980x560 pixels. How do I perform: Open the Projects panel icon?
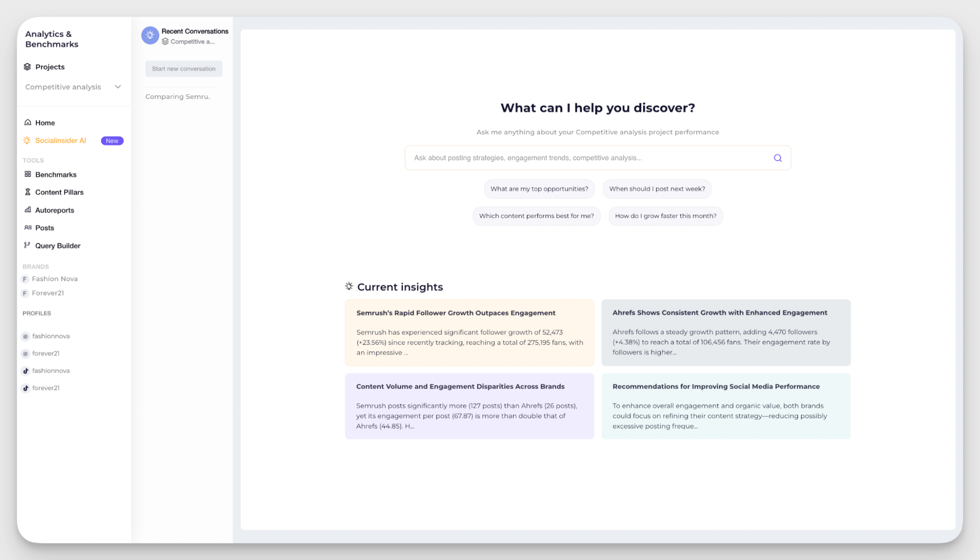[x=28, y=67]
